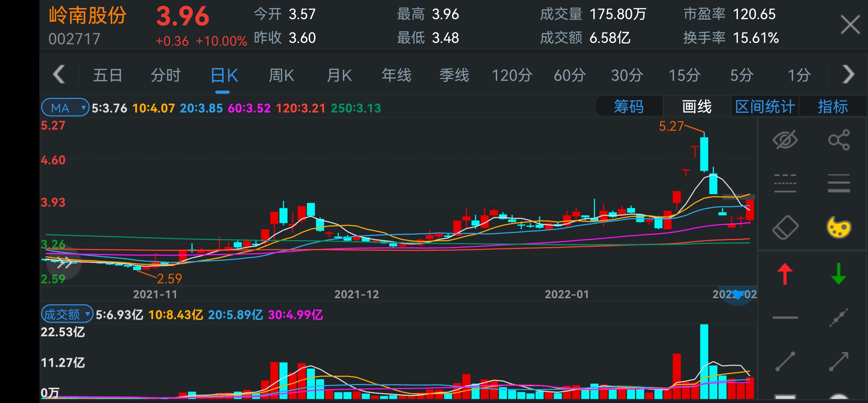The height and width of the screenshot is (403, 868).
Task: Tap the 5.27 high price label on chart
Action: 671,126
